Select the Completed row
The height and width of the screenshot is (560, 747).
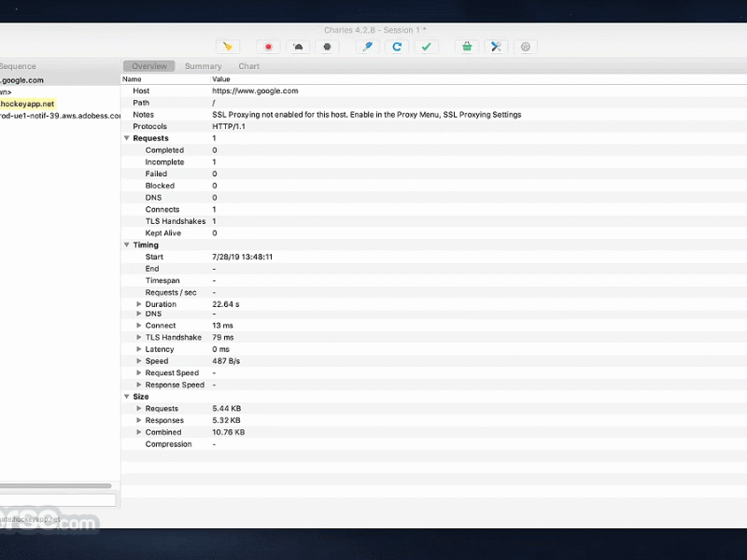tap(434, 150)
